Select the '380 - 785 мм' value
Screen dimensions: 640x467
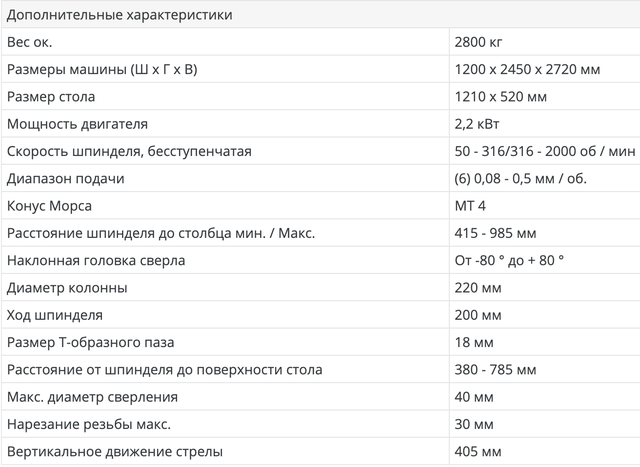[x=495, y=370]
